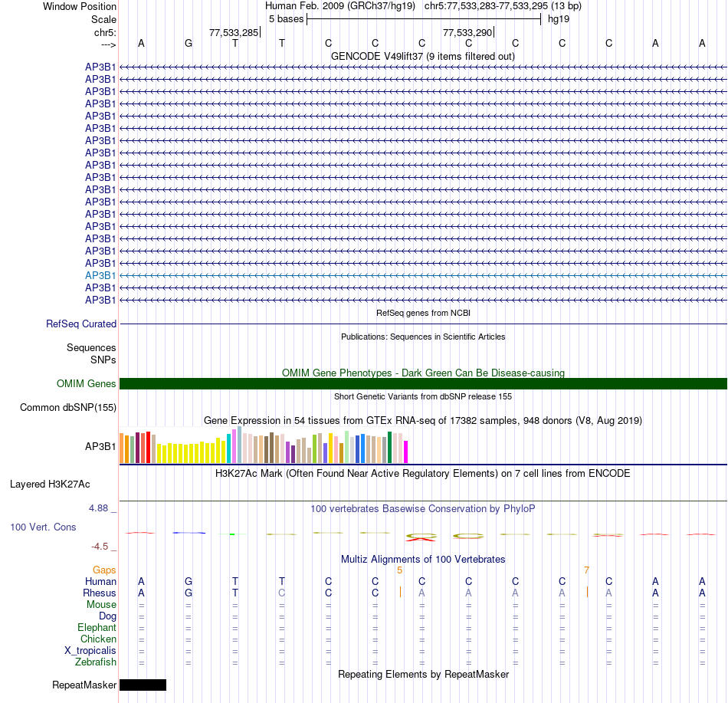Click base G in the chr5 ruler
This screenshot has height=703, width=728.
(x=188, y=43)
